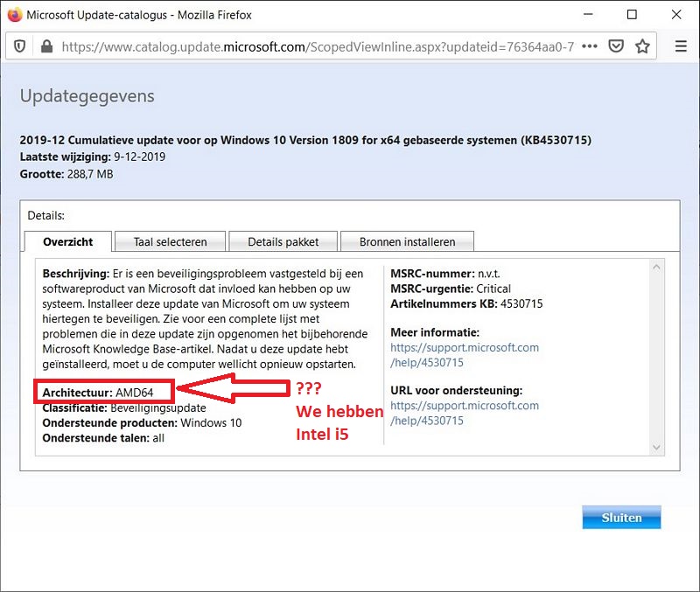Maximize the Firefox window
This screenshot has height=592, width=700.
tap(632, 15)
